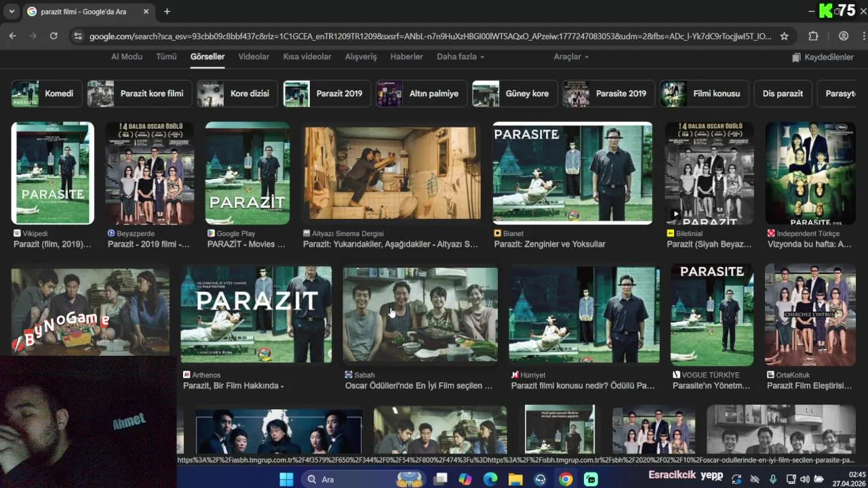Open VOGUE TÜRKİYE Parasite poster thumbnail
This screenshot has width=868, height=488.
tap(712, 314)
